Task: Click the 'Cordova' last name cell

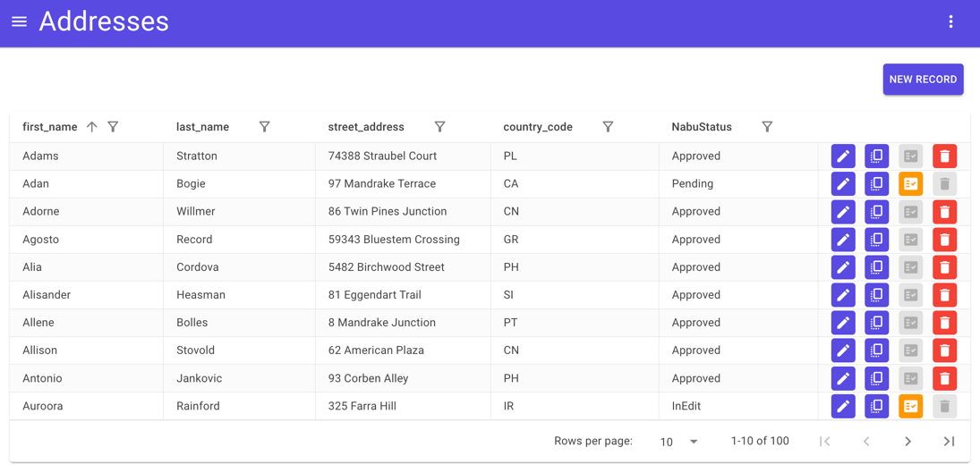Action: 239,267
